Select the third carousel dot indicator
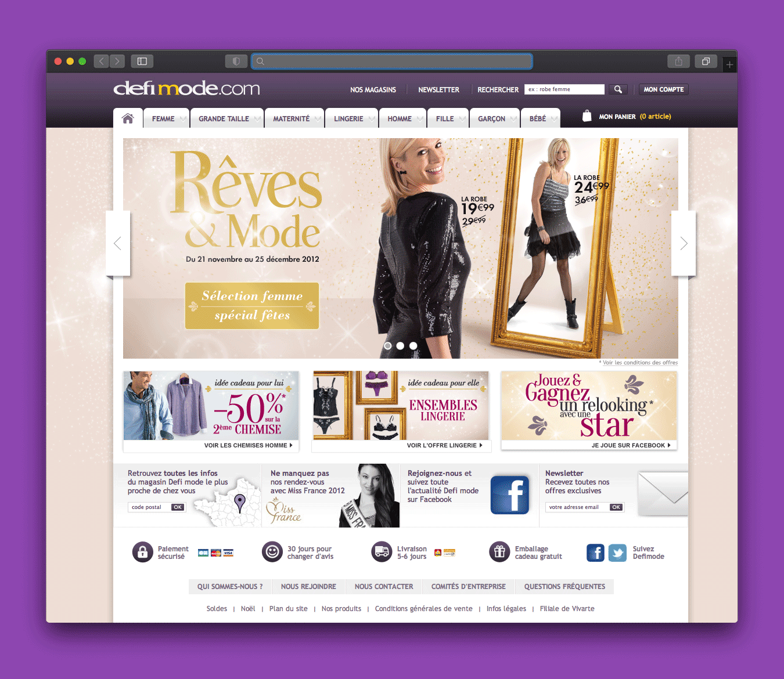The width and height of the screenshot is (784, 679). pyautogui.click(x=413, y=346)
